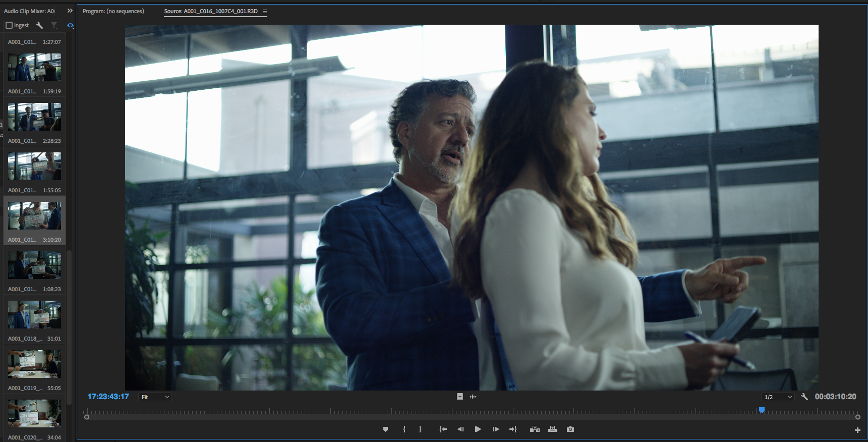The width and height of the screenshot is (868, 442).
Task: Switch to Audio Clip Mixer tab
Action: pyautogui.click(x=29, y=11)
